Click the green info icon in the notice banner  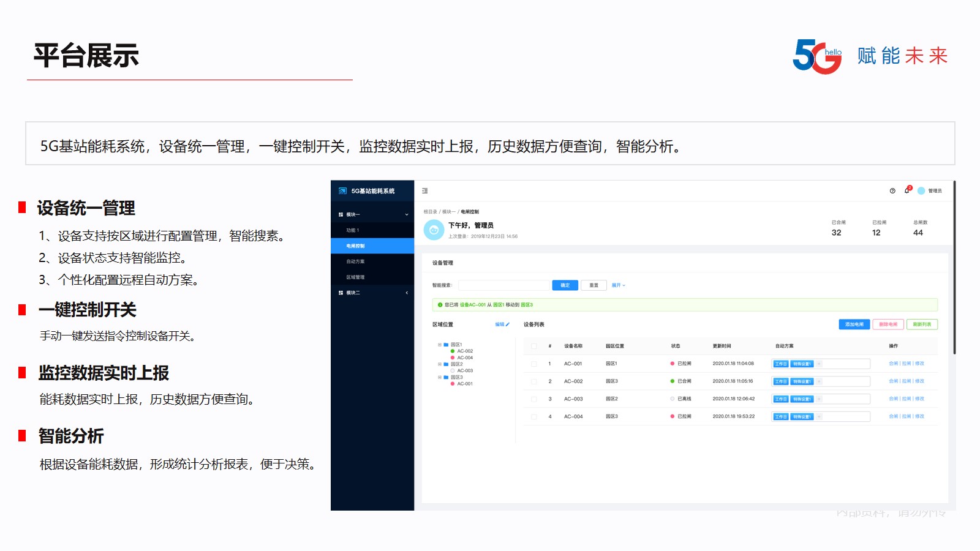tap(440, 305)
